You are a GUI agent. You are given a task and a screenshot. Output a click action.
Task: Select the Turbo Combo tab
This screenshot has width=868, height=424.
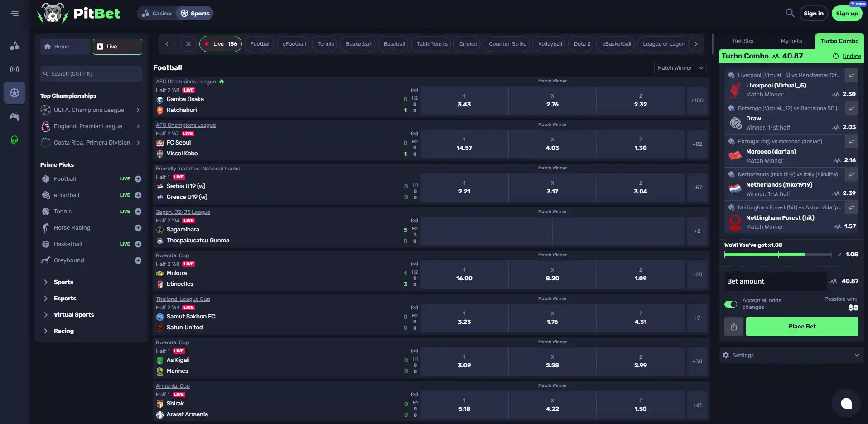tap(839, 41)
